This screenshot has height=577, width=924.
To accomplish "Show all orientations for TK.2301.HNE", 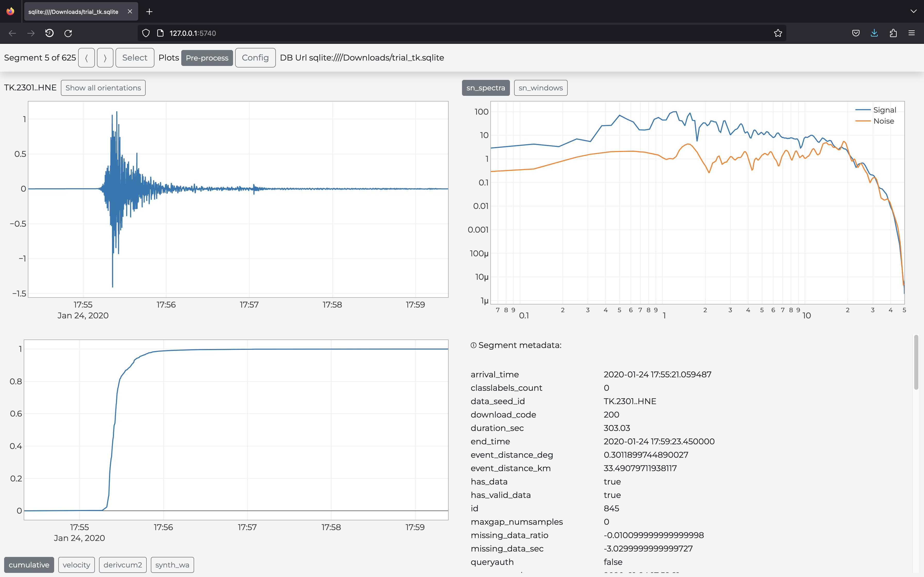I will point(103,87).
